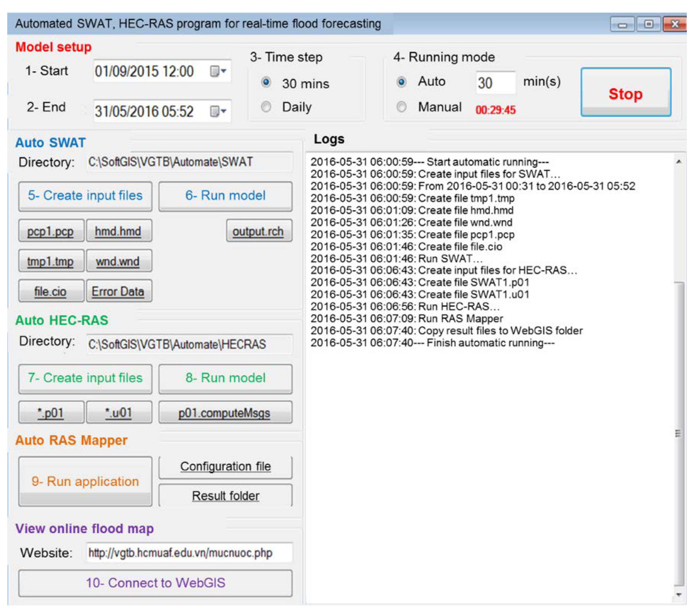Click the Error Data button
Viewport: 698px width, 616px height.
118,291
